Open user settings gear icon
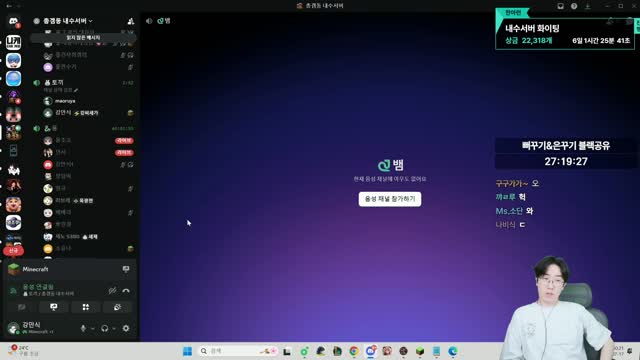The width and height of the screenshot is (640, 360). (x=126, y=328)
